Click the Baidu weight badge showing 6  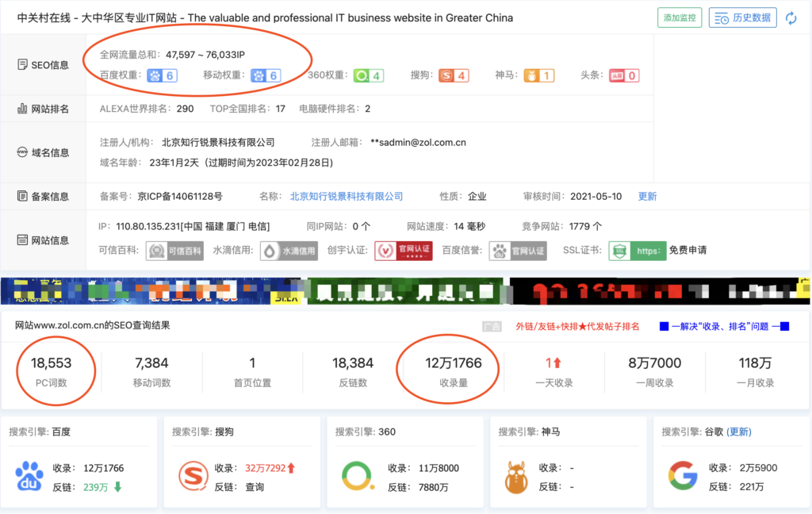click(162, 75)
